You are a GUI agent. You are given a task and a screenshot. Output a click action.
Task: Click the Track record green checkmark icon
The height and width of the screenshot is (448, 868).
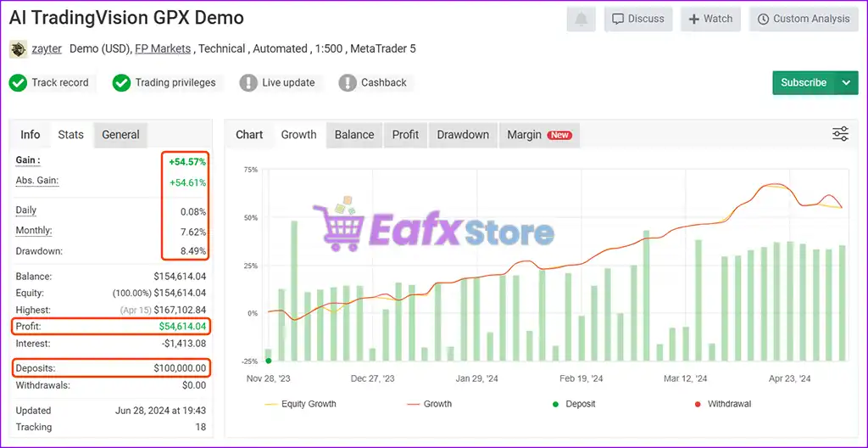pos(19,83)
